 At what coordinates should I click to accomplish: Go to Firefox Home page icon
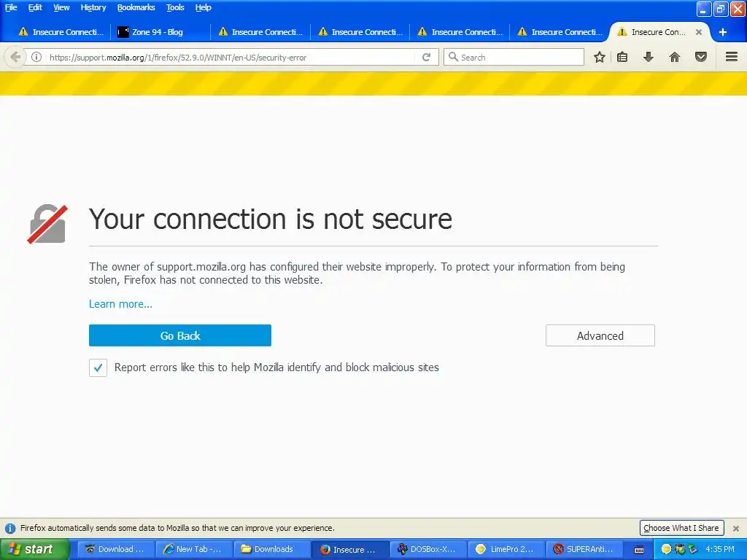click(x=675, y=57)
